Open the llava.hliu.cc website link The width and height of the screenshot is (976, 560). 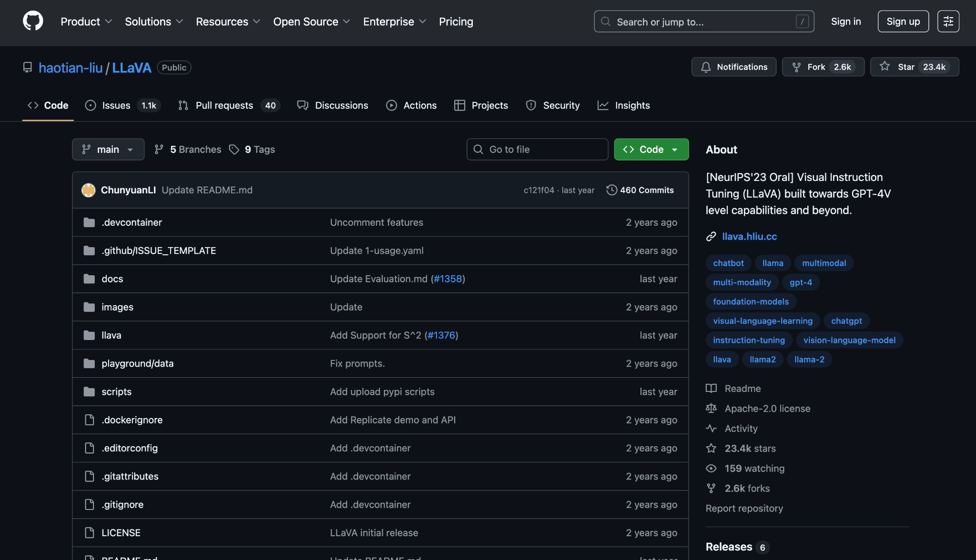pos(749,236)
